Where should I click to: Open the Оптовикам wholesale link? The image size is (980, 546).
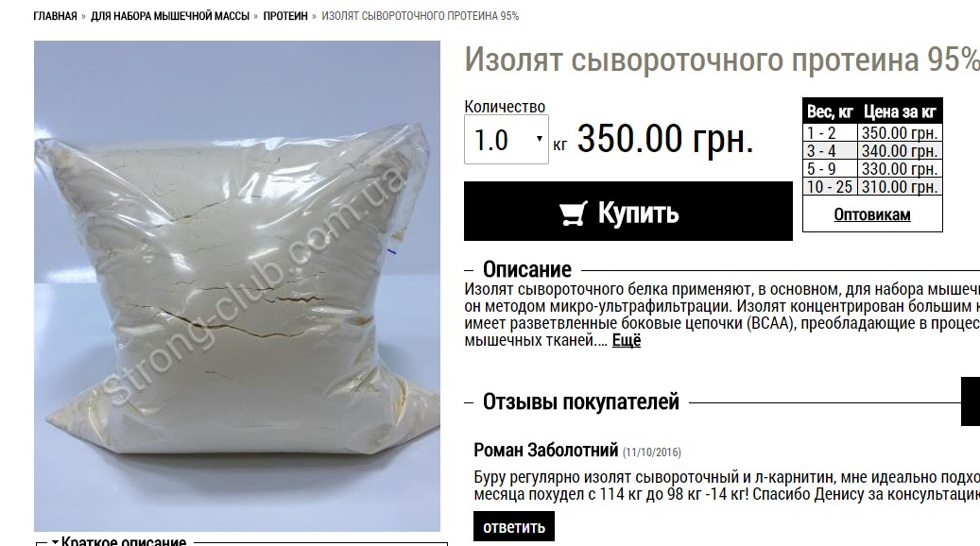pos(872,214)
